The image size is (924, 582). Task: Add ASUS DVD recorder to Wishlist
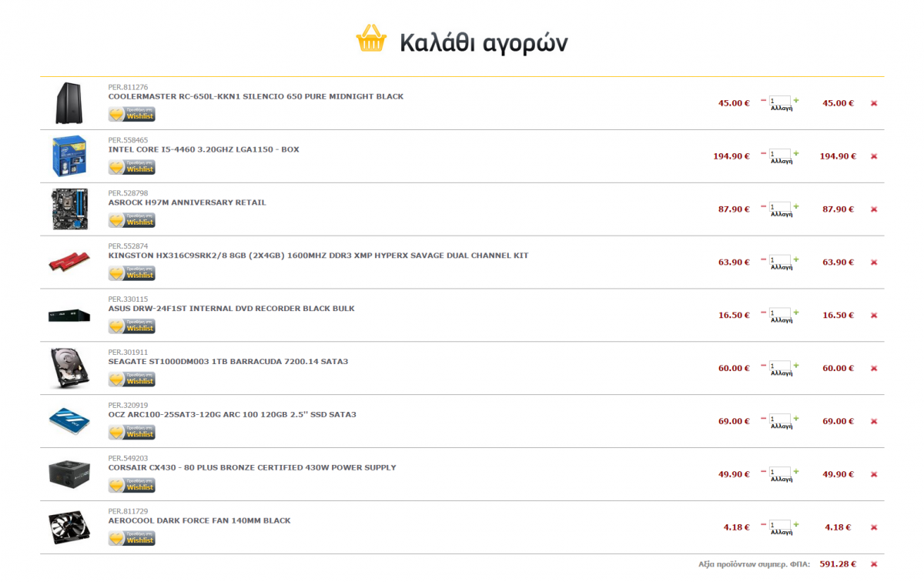point(132,327)
